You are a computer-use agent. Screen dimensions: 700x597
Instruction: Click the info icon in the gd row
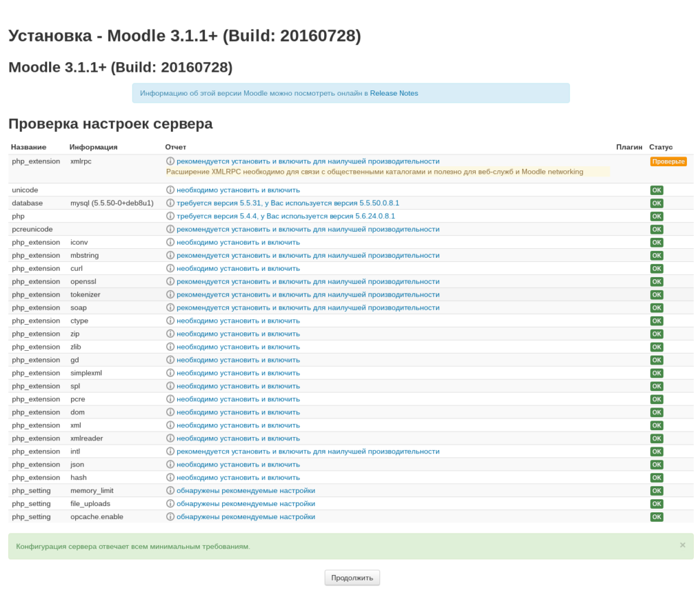tap(170, 360)
